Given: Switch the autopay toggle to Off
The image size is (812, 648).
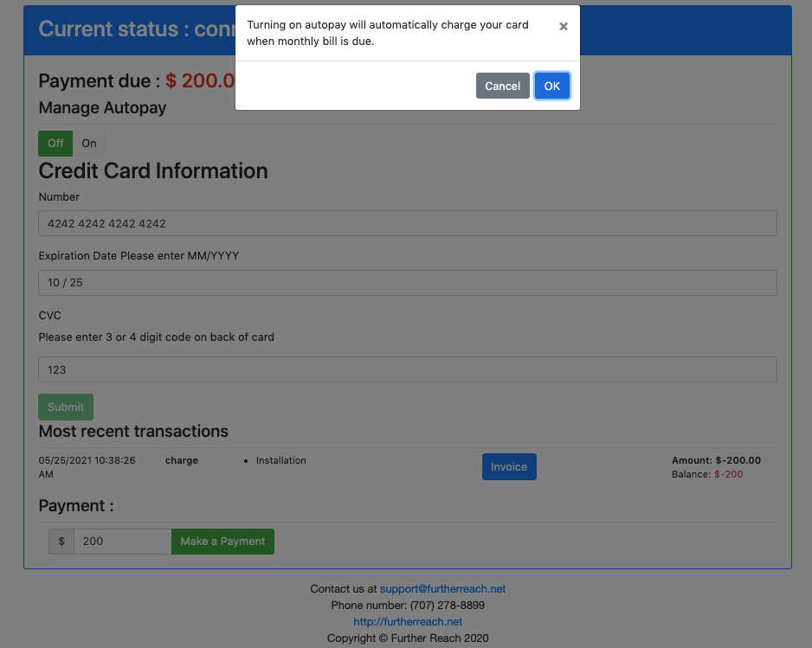Looking at the screenshot, I should (55, 144).
